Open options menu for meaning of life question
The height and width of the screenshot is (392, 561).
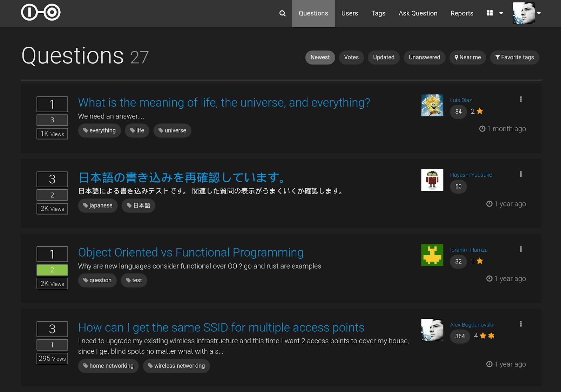pyautogui.click(x=521, y=99)
